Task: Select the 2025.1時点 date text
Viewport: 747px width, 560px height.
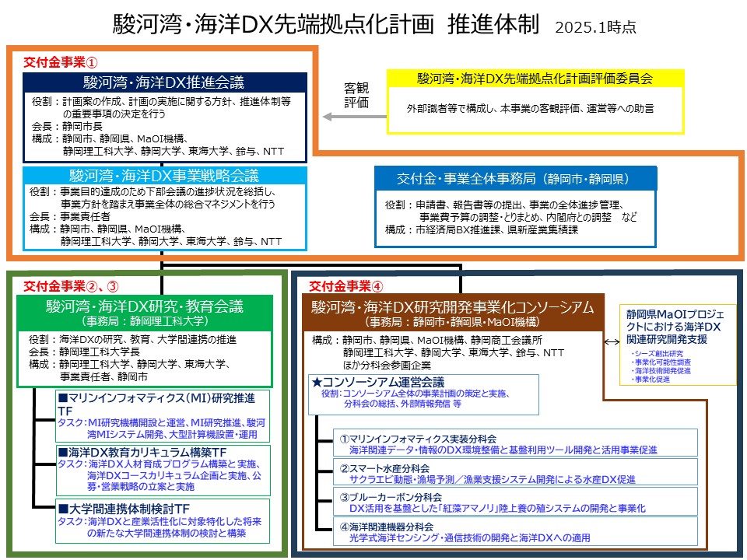Action: pyautogui.click(x=595, y=27)
